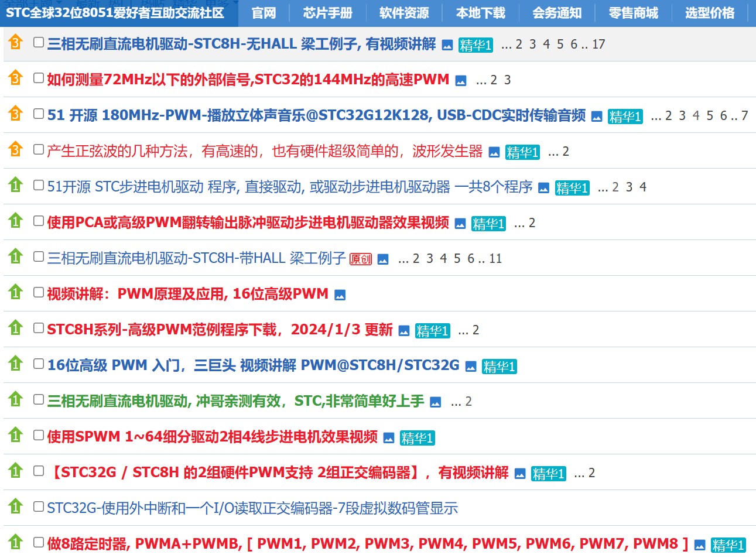Click green pin icon of 2组正交编码器 thread
The image size is (756, 558).
[x=16, y=471]
